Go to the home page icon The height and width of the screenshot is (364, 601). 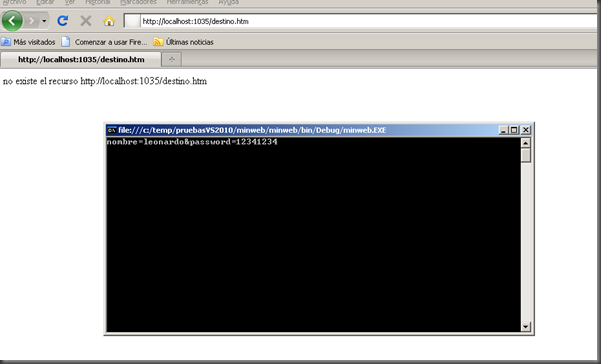109,21
